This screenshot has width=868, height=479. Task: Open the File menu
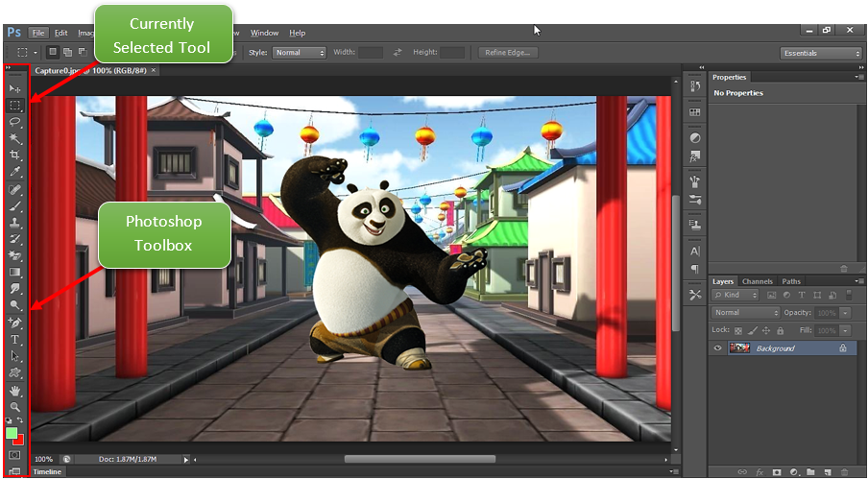tap(38, 33)
